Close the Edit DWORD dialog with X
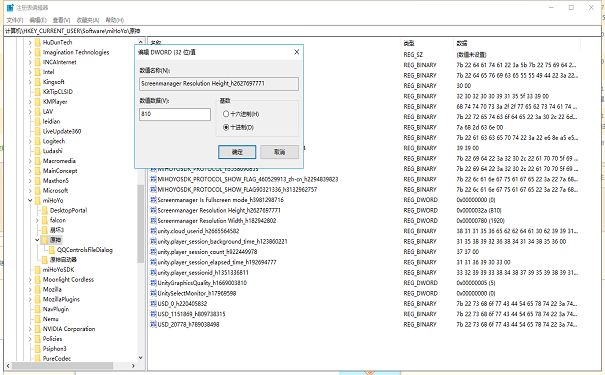Image resolution: width=605 pixels, height=375 pixels. (x=296, y=52)
